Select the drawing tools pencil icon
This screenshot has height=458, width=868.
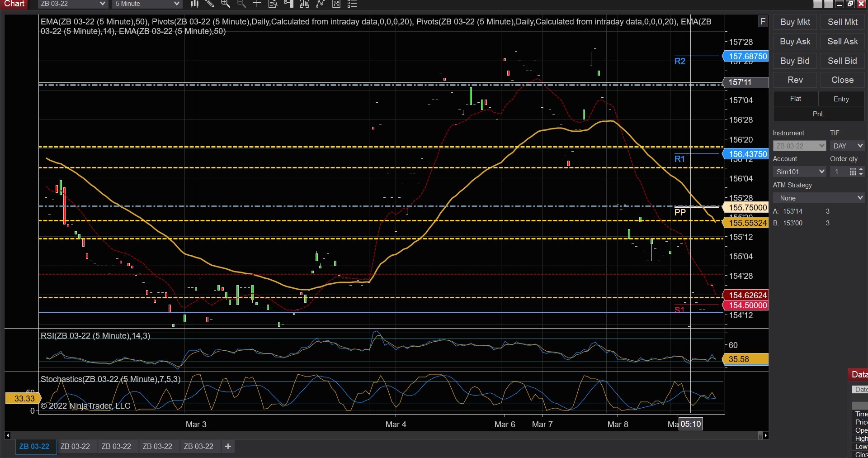[x=210, y=4]
